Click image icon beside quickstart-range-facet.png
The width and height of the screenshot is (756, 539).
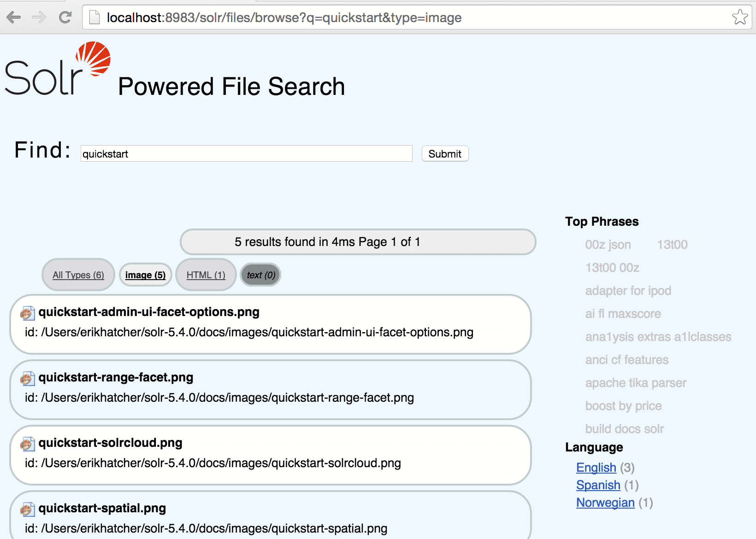[x=28, y=379]
